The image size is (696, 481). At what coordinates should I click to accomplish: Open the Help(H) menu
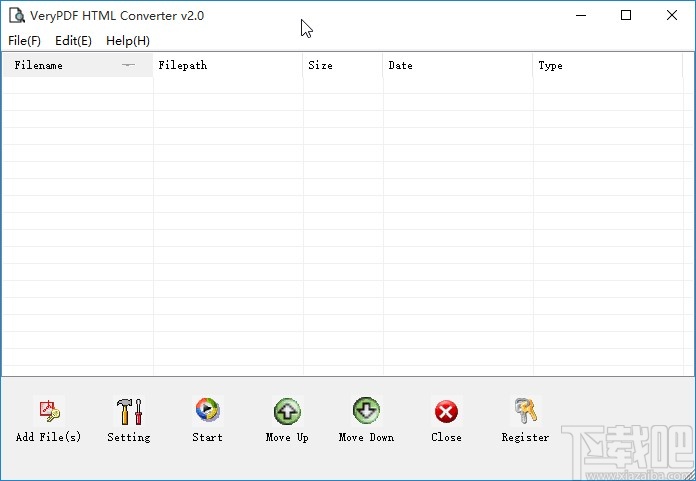click(x=128, y=41)
